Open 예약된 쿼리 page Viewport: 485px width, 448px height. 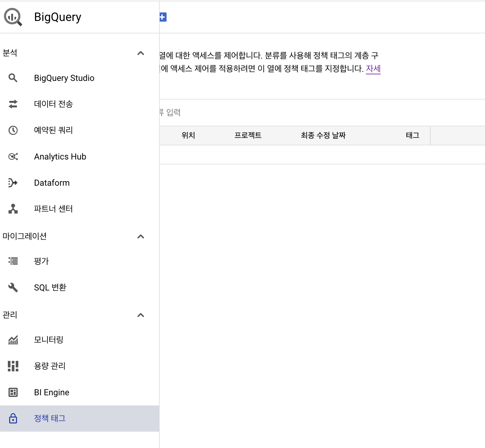point(80,130)
